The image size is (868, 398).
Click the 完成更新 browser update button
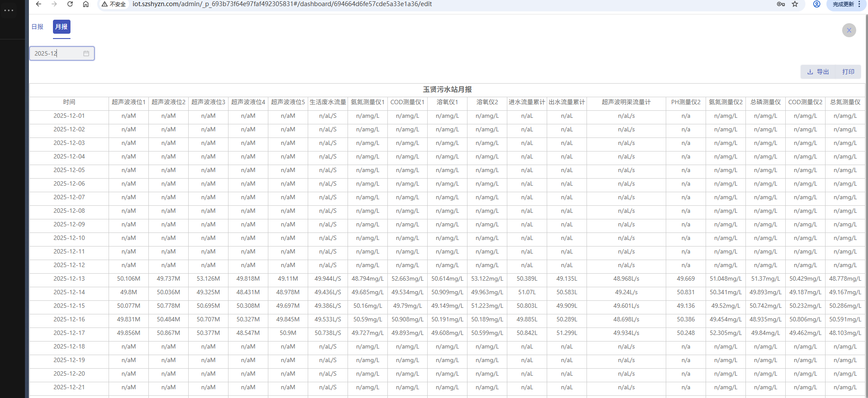843,4
